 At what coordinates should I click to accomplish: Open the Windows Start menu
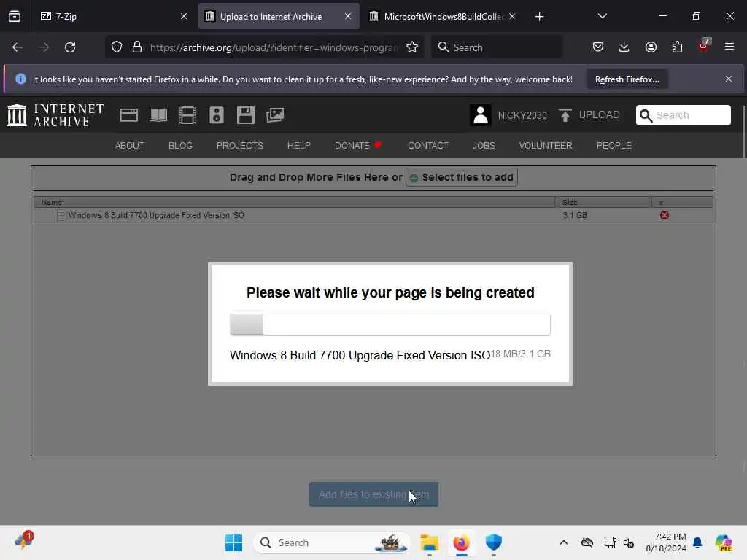[x=233, y=542]
